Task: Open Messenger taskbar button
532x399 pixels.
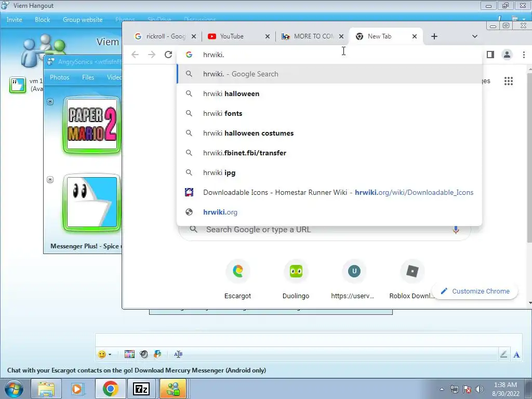Action: (x=173, y=389)
